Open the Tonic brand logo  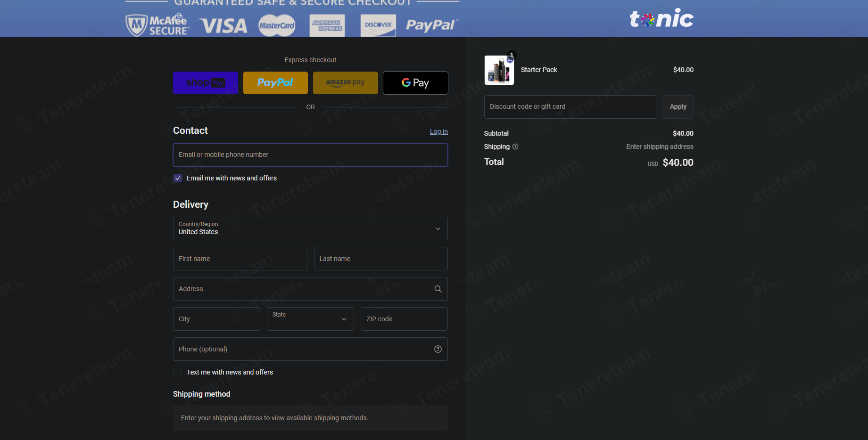click(661, 18)
